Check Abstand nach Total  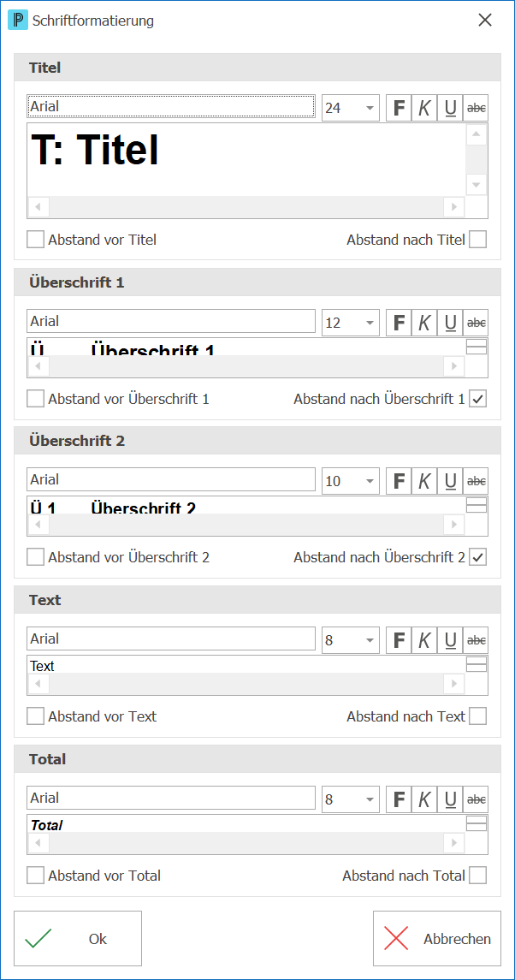point(477,876)
